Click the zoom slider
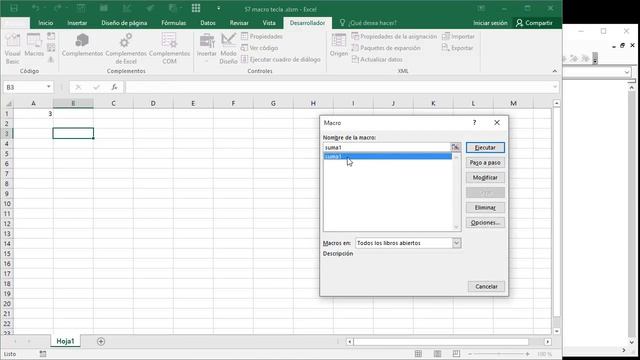Image resolution: width=640 pixels, height=360 pixels. coord(498,354)
